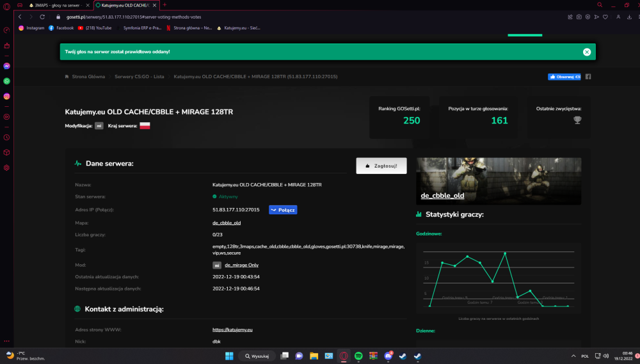Dismiss the green vote confirmation banner
Screen dimensions: 640x364
click(586, 52)
